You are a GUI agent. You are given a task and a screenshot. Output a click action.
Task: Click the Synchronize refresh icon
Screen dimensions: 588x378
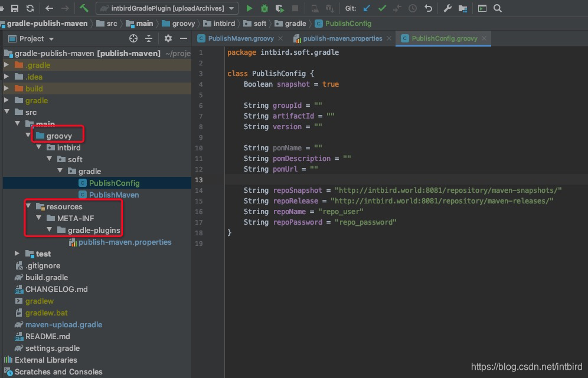pyautogui.click(x=30, y=8)
